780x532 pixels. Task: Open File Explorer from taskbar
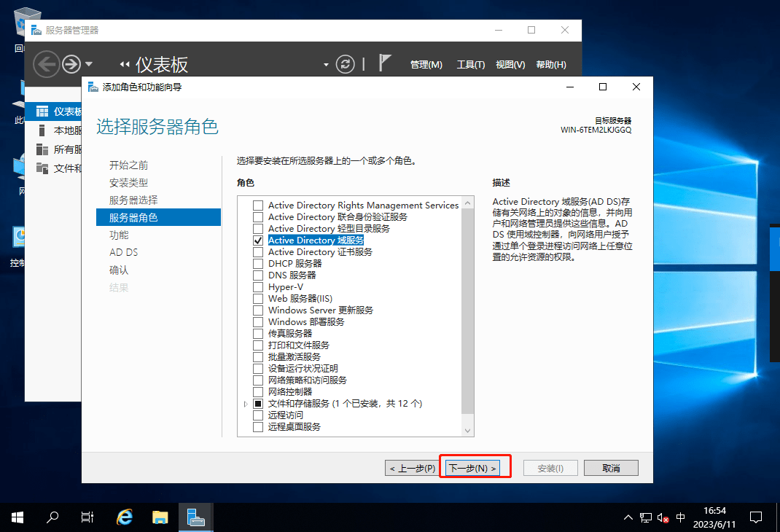[160, 517]
